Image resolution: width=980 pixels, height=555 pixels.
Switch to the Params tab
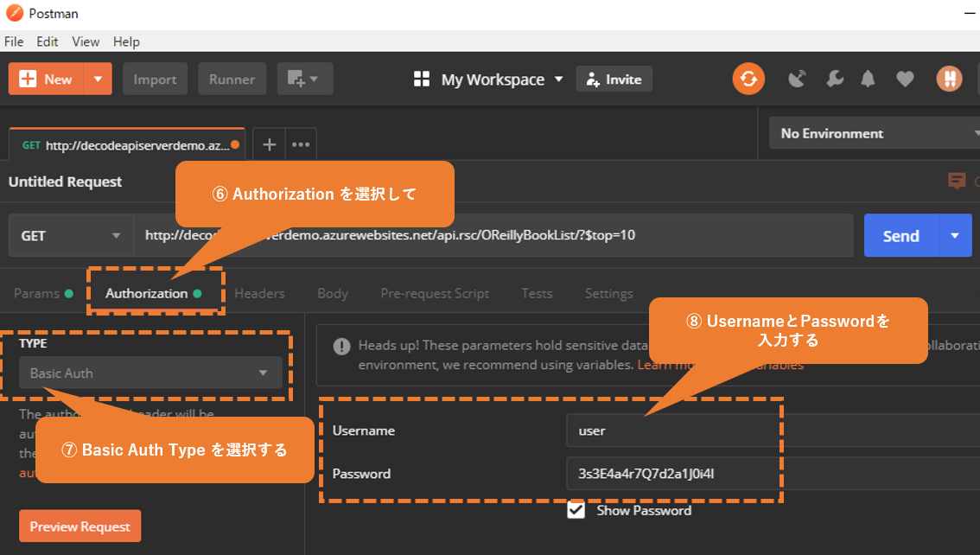tap(43, 293)
